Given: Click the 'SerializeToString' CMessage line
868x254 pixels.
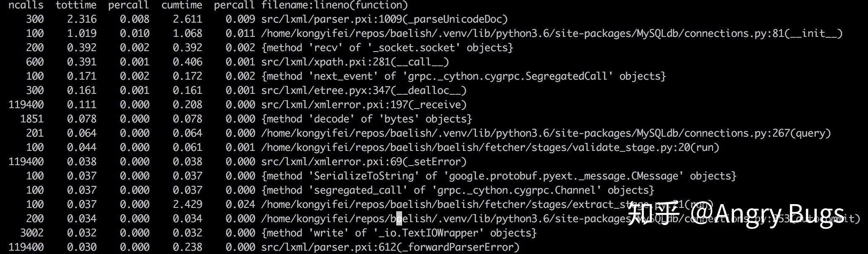Looking at the screenshot, I should (499, 176).
